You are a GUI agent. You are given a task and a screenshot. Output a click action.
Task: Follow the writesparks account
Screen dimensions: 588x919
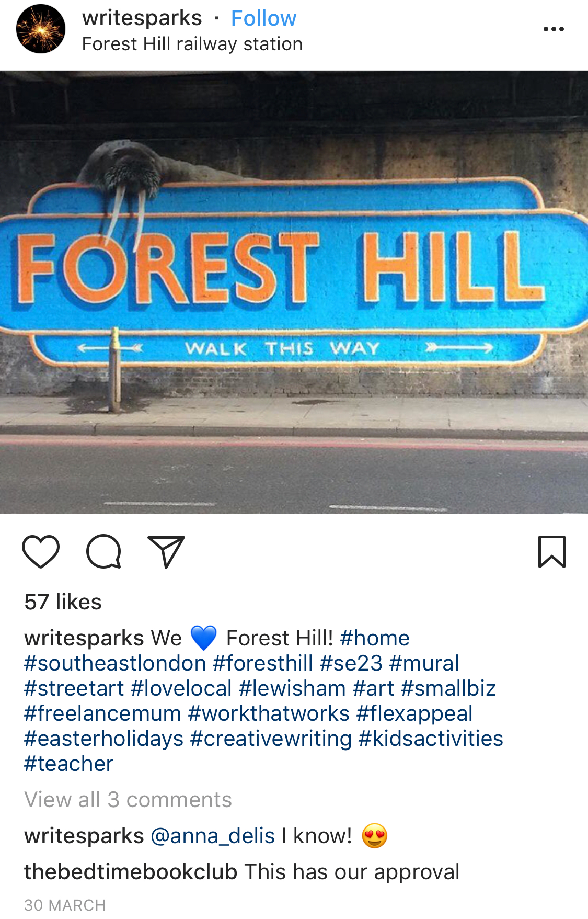[263, 18]
